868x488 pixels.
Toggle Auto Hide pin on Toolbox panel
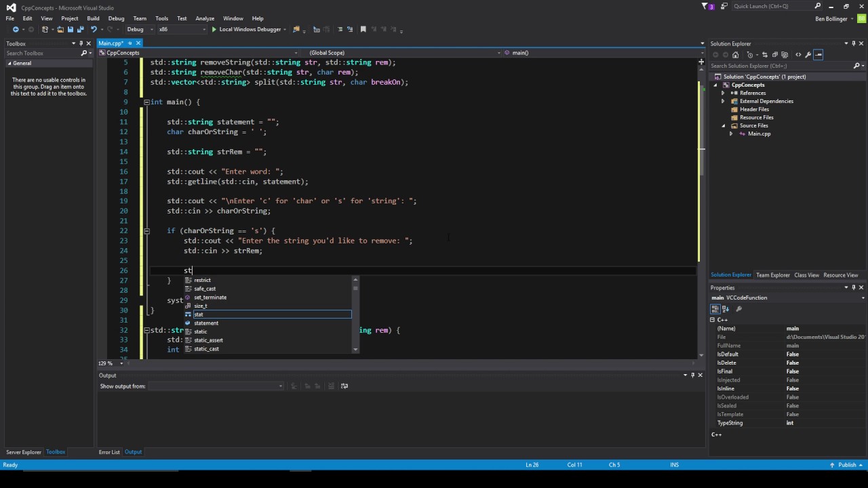(81, 43)
